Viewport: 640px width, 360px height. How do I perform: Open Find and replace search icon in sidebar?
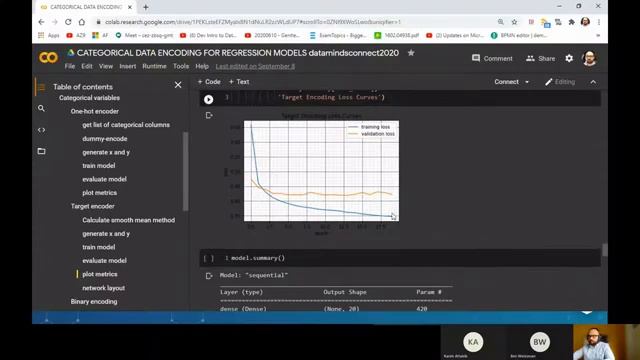(x=41, y=108)
